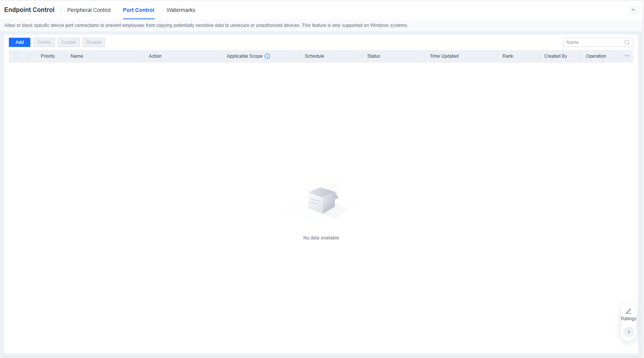Click the Disable button

point(94,42)
